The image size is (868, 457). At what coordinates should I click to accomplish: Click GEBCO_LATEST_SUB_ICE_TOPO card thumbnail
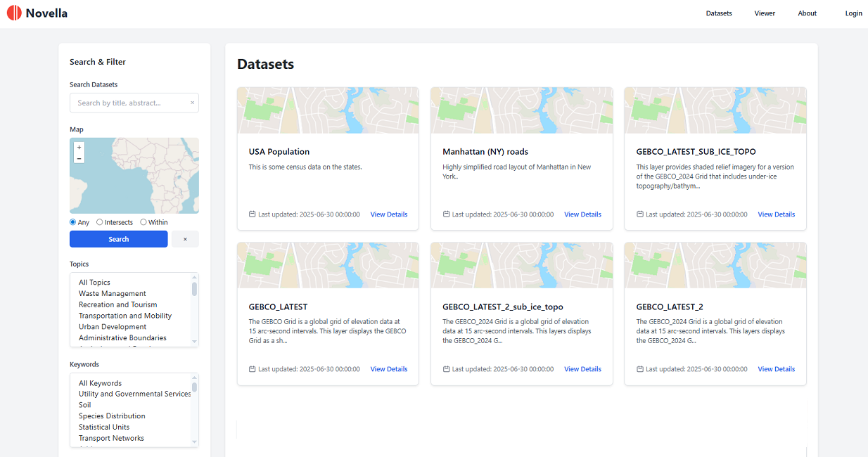715,110
